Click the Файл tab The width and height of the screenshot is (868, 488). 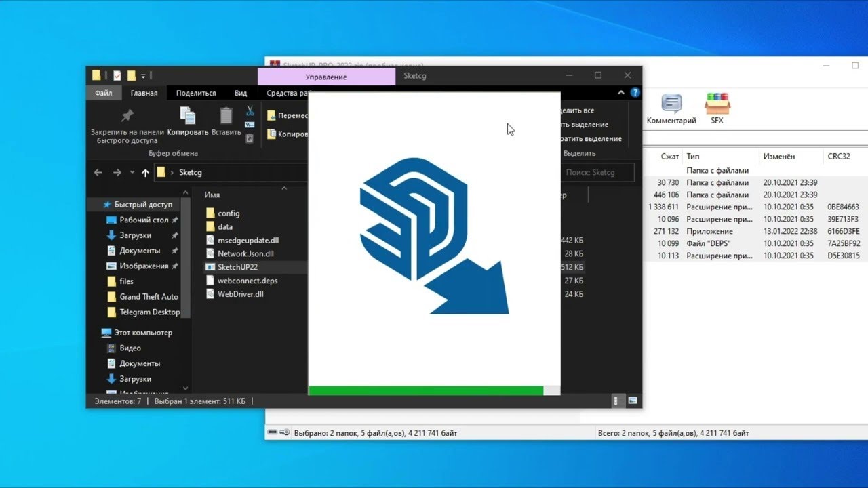pos(104,93)
